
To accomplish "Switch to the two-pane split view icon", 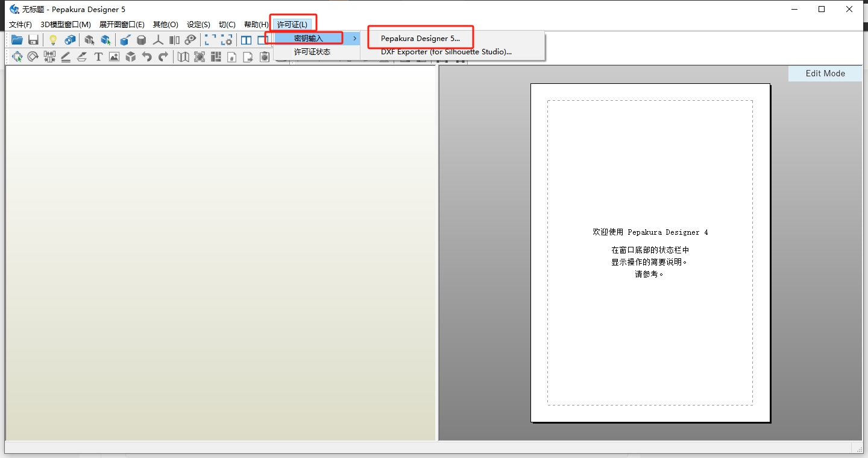I will pos(247,40).
